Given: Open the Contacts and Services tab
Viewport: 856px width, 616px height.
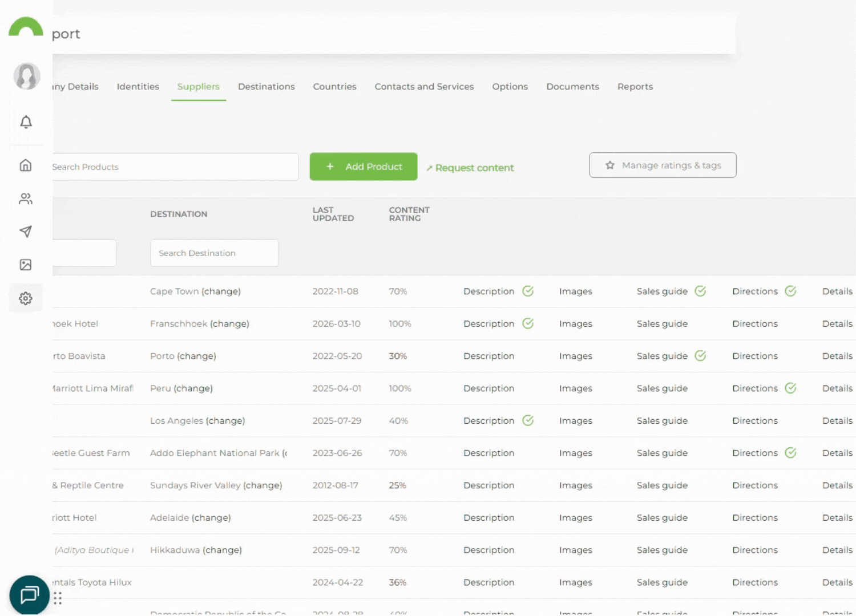Looking at the screenshot, I should (424, 87).
